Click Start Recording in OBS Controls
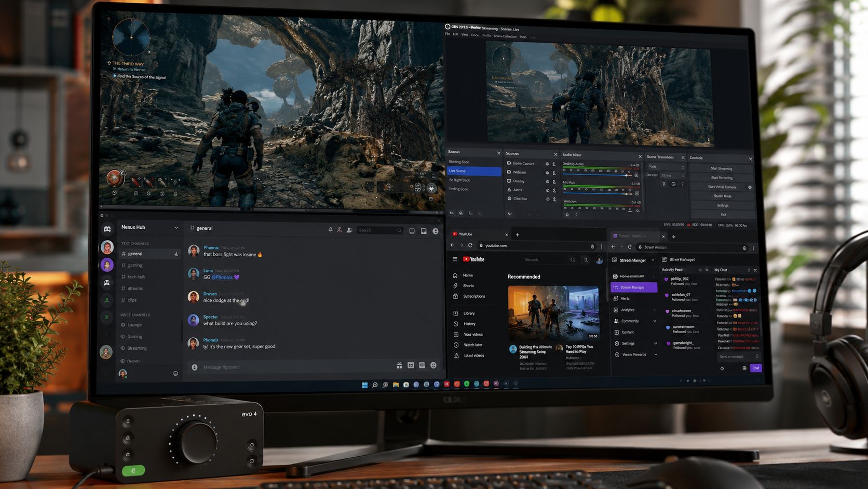868x489 pixels. pos(722,178)
